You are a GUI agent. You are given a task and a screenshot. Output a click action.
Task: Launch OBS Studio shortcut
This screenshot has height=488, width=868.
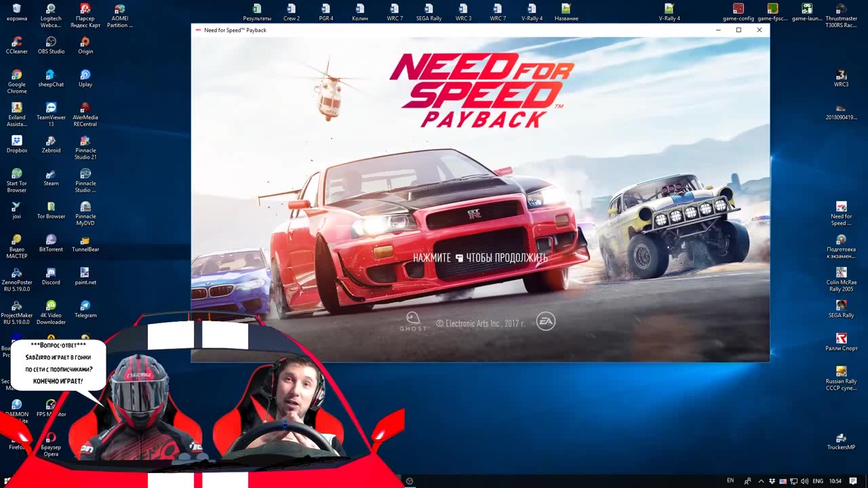51,45
